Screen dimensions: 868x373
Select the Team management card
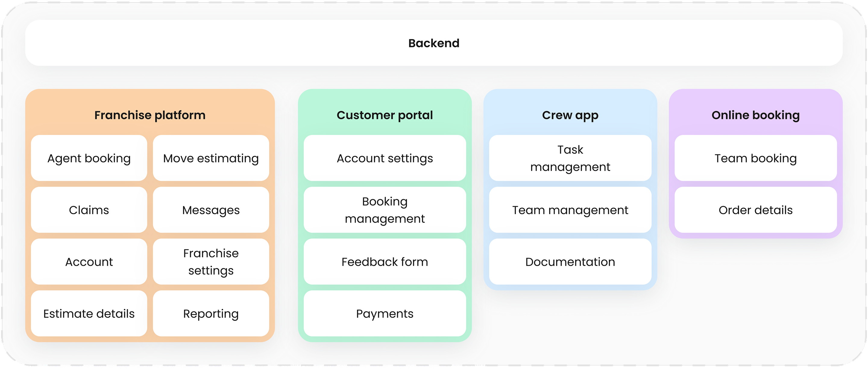[x=570, y=210]
